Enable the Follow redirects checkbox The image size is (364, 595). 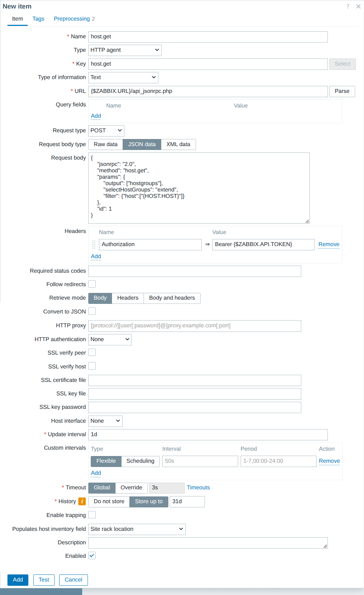pos(92,284)
